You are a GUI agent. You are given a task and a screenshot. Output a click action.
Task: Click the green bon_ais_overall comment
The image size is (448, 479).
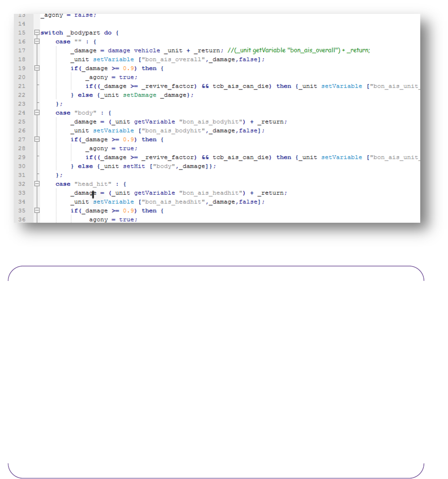(x=299, y=51)
